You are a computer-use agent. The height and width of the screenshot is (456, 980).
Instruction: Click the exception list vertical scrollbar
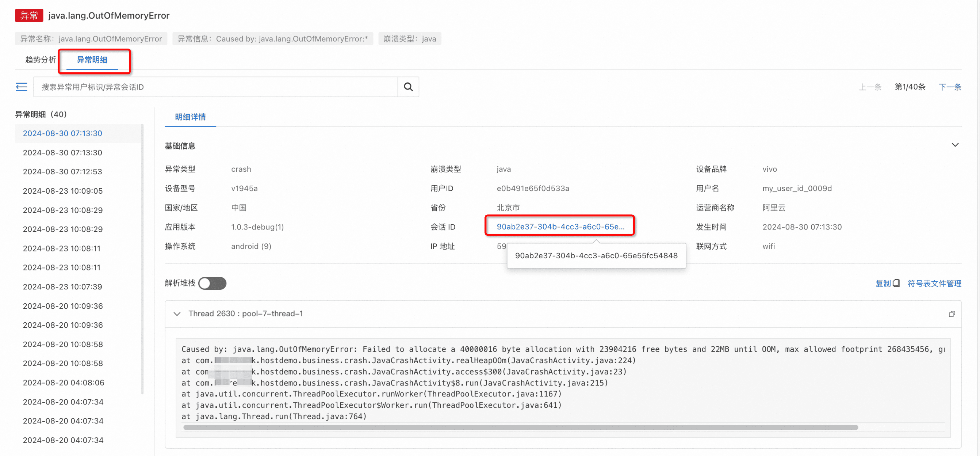(x=142, y=259)
